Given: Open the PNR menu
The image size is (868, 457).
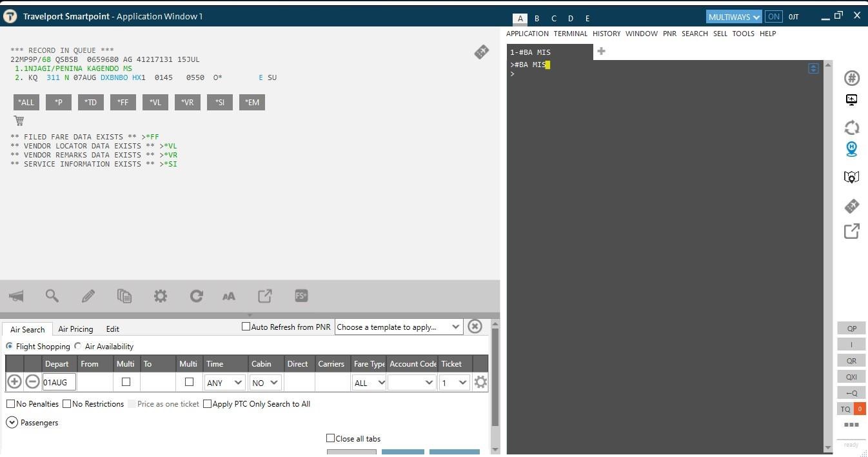Looking at the screenshot, I should coord(670,34).
